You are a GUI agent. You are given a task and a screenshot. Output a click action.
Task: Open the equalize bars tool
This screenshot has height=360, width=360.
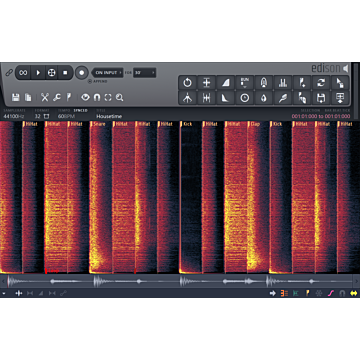click(283, 82)
